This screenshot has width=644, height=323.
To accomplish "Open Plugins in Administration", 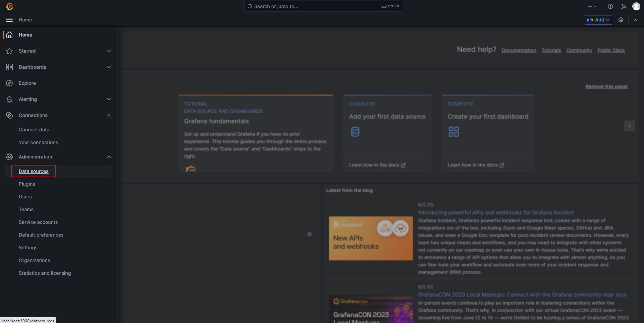I will (x=27, y=184).
